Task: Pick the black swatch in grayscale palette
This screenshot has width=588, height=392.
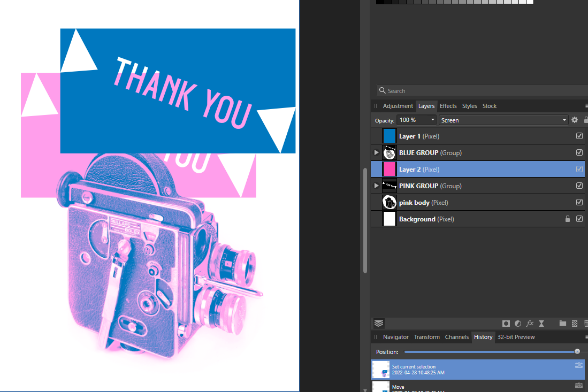Action: (380, 2)
